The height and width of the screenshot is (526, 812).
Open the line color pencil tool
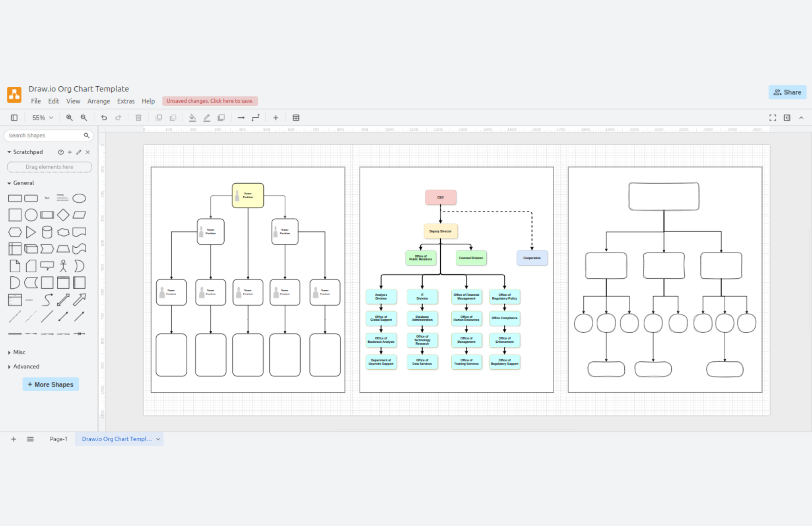207,118
